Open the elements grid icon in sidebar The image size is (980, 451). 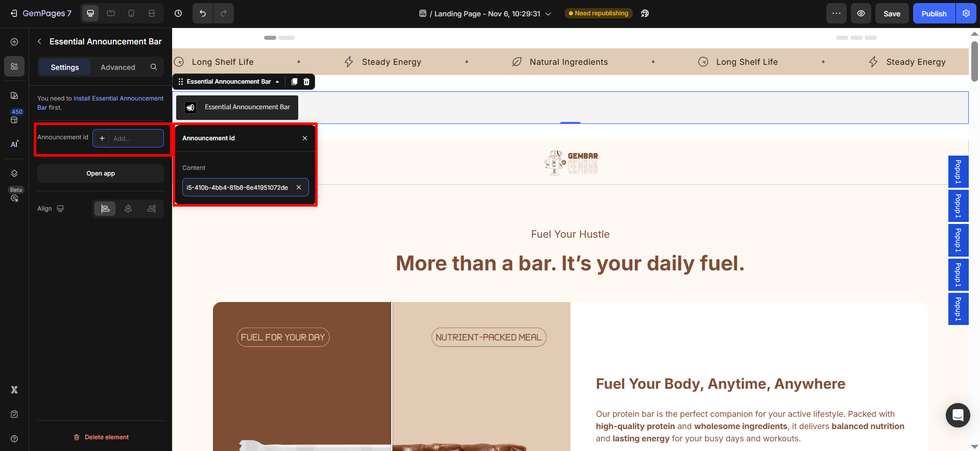point(14,66)
